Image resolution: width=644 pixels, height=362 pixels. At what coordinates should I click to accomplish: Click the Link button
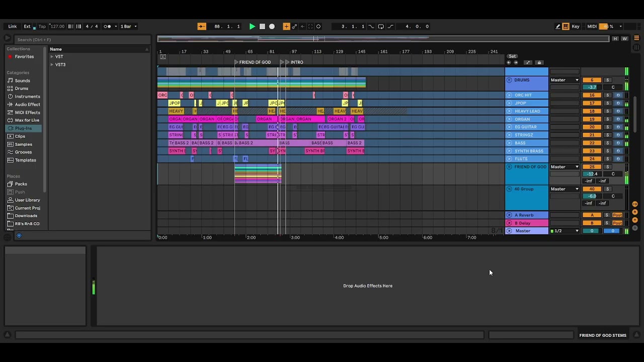click(x=13, y=26)
